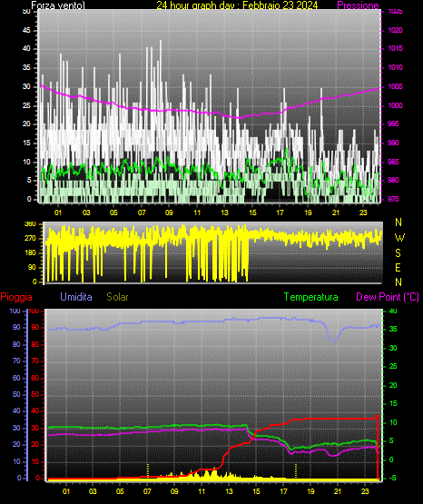Screen dimensions: 423x504
Task: Click the E compass direction label
Action: click(398, 267)
